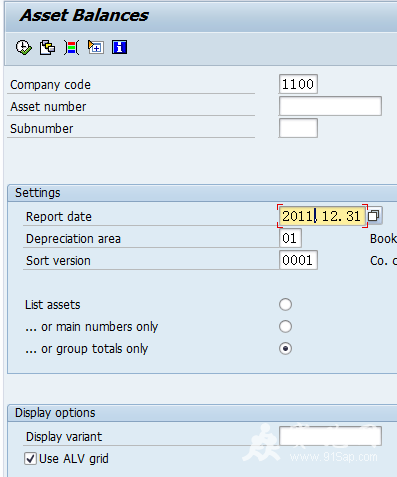Click the Dynamic selections icon

tap(96, 47)
